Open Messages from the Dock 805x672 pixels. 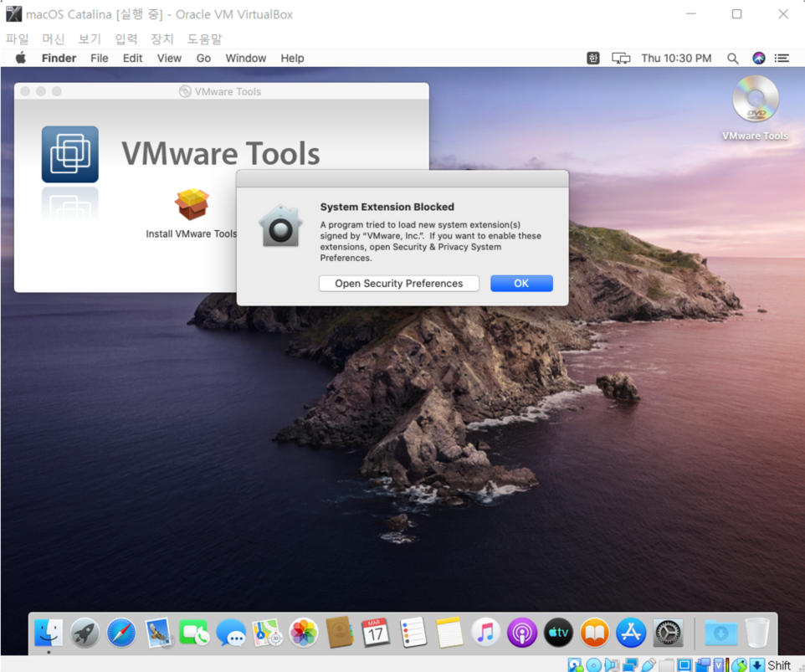point(230,633)
